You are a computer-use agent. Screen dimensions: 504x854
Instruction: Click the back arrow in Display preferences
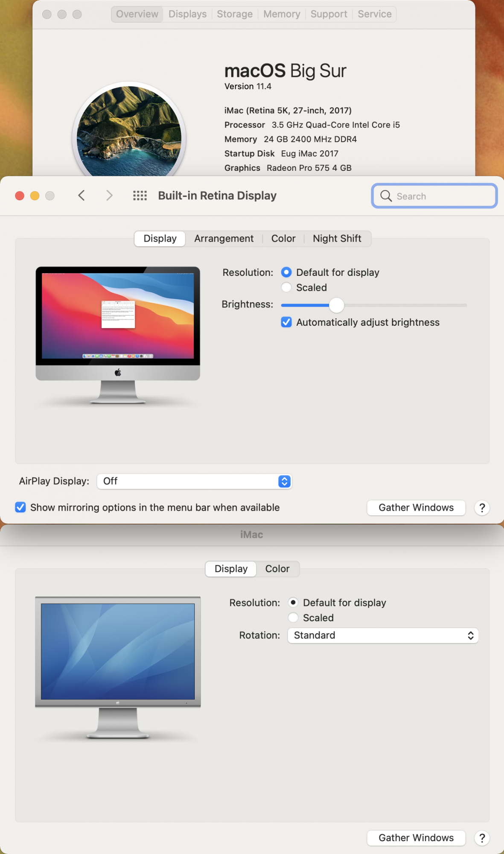tap(82, 196)
